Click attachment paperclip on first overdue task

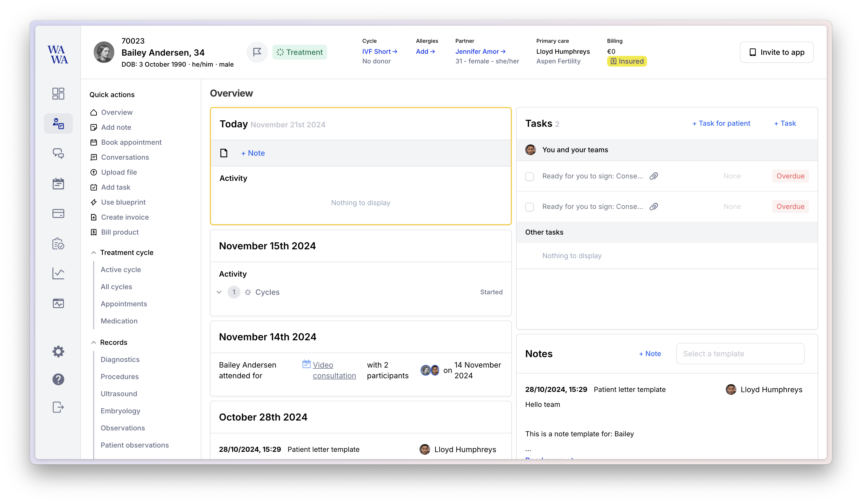[654, 176]
